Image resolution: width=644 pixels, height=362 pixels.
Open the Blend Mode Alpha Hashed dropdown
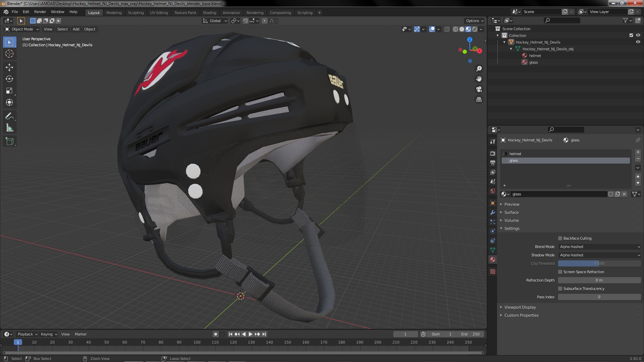(x=599, y=247)
